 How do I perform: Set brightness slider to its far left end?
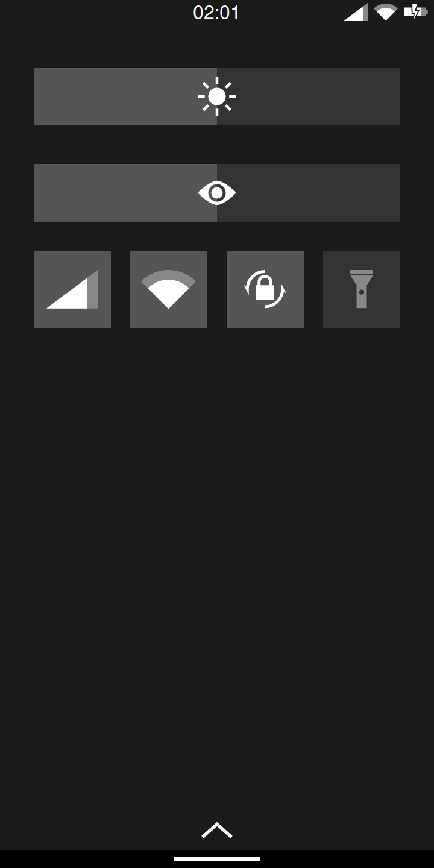[36, 96]
